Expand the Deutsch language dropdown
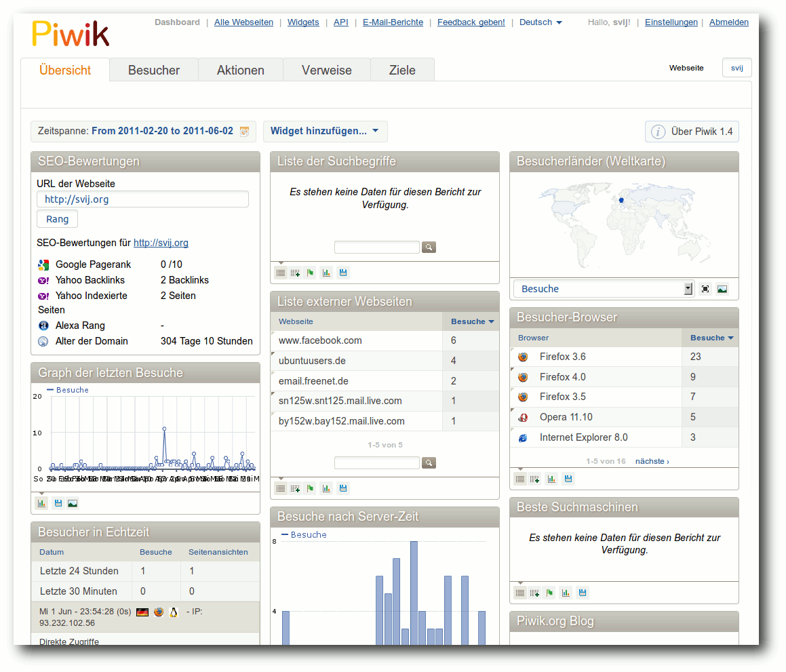786x672 pixels. [541, 22]
